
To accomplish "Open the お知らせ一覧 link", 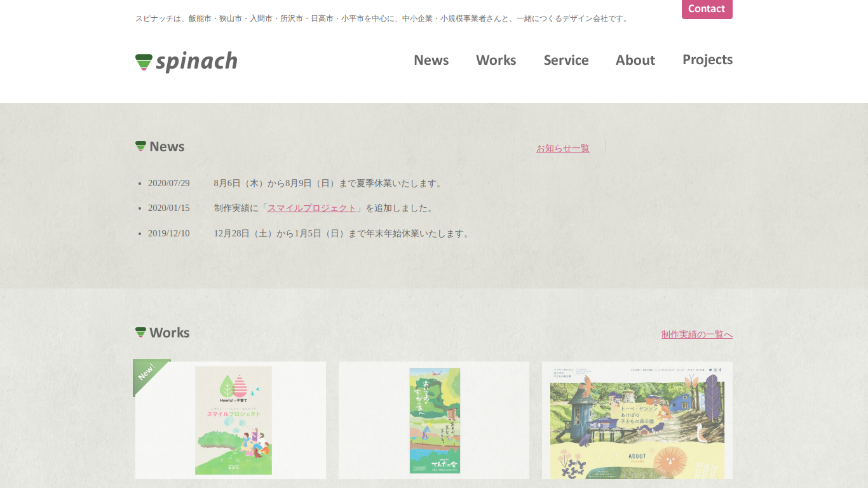I will pos(563,148).
